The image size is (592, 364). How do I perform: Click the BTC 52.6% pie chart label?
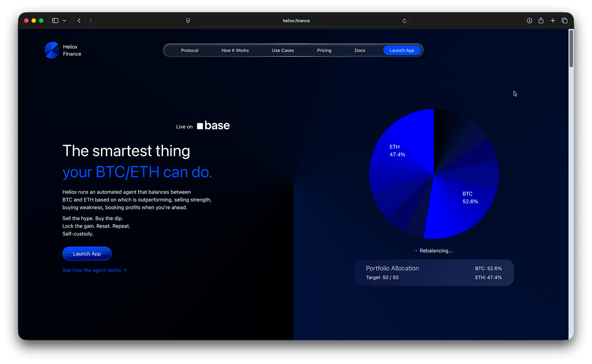pos(470,197)
